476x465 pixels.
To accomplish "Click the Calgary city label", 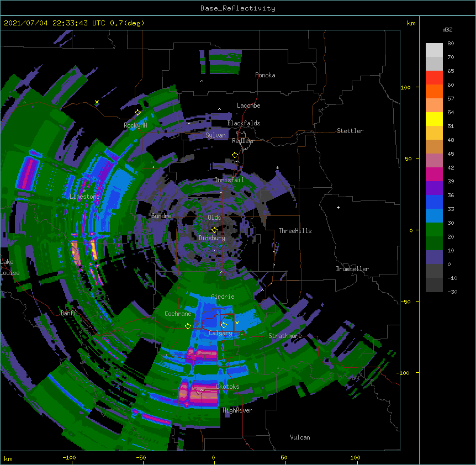I will click(220, 333).
